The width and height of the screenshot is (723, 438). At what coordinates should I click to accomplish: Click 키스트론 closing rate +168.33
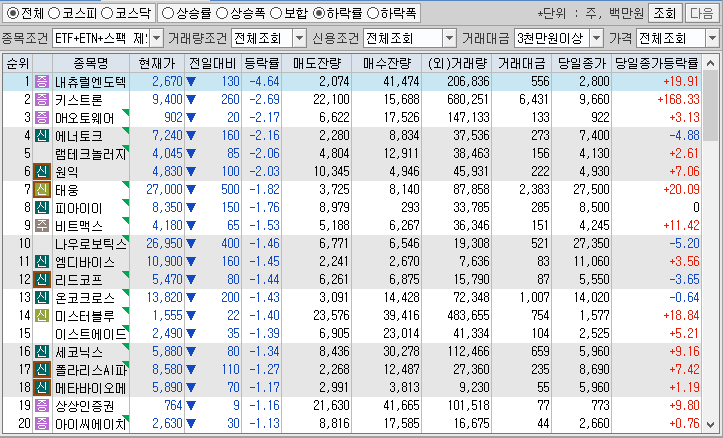tap(678, 100)
